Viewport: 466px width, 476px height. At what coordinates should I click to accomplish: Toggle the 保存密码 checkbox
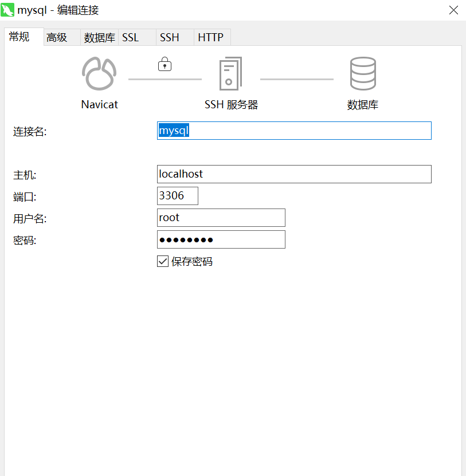pos(163,261)
